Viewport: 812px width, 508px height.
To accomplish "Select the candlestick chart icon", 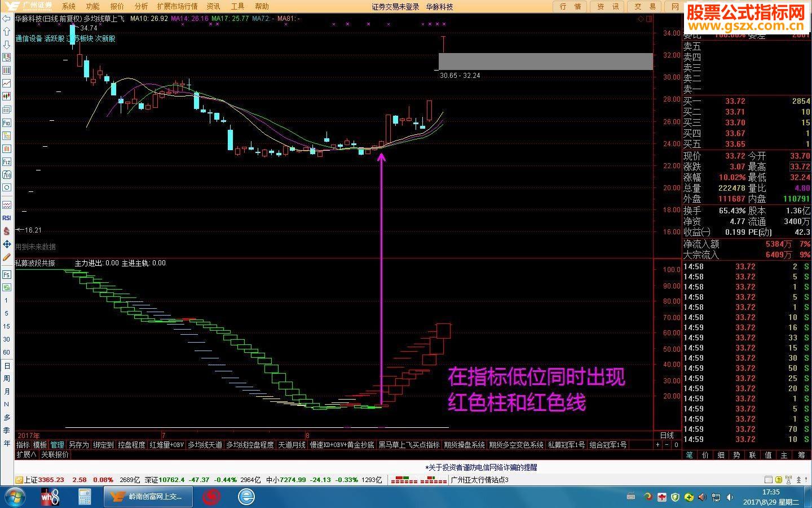I will [x=7, y=97].
